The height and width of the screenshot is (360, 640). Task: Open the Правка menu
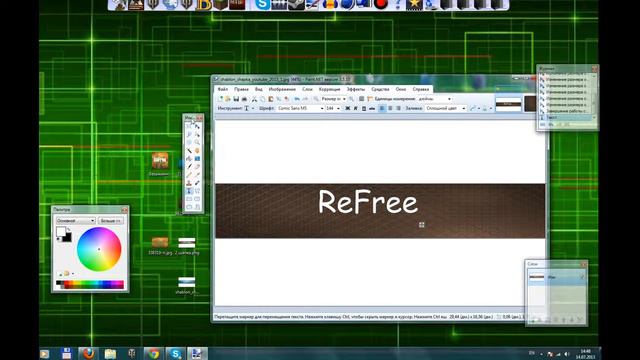(x=241, y=89)
